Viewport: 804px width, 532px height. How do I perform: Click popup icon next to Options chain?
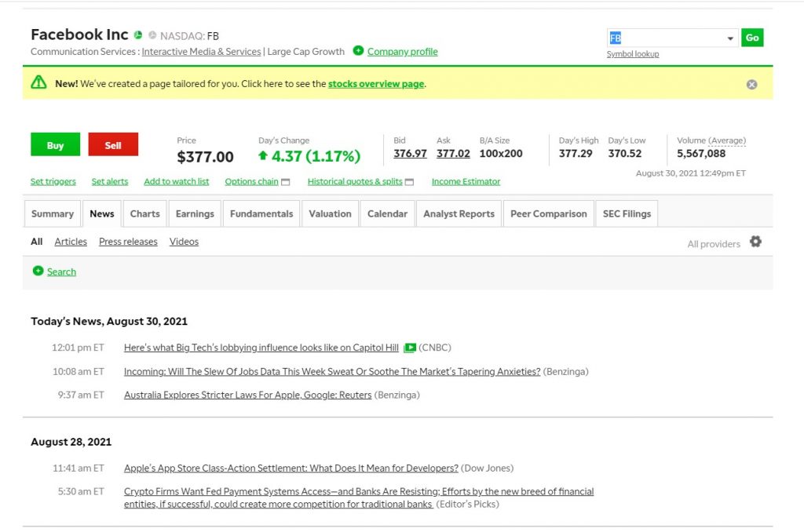[x=286, y=182]
